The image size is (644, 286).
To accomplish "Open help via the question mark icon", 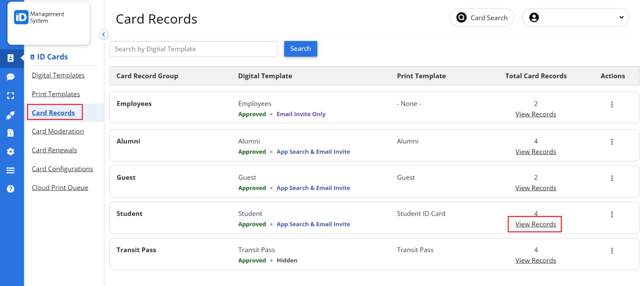I will point(11,189).
